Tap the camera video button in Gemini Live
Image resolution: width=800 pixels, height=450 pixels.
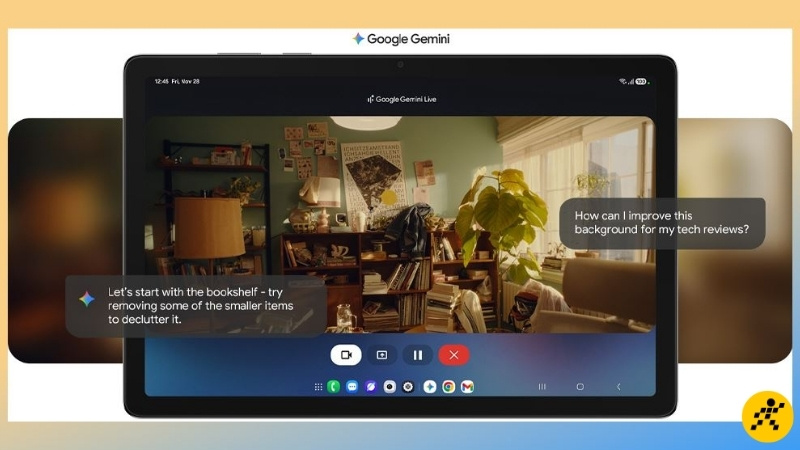pos(346,355)
